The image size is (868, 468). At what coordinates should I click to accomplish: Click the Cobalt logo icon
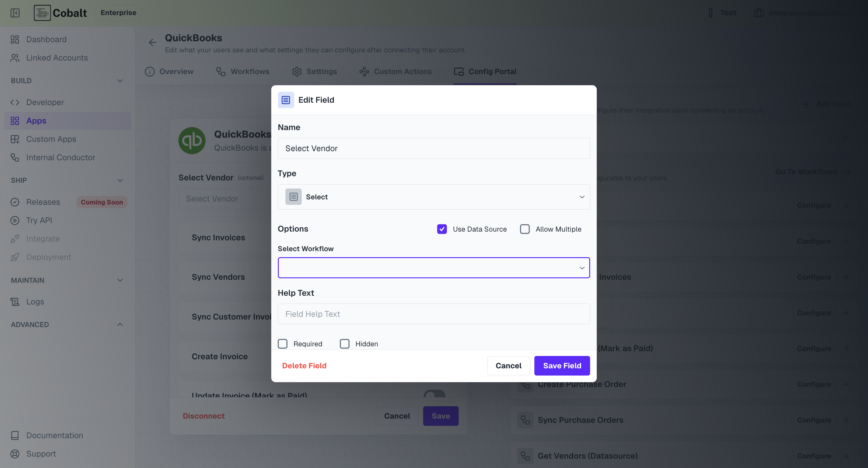pyautogui.click(x=42, y=13)
